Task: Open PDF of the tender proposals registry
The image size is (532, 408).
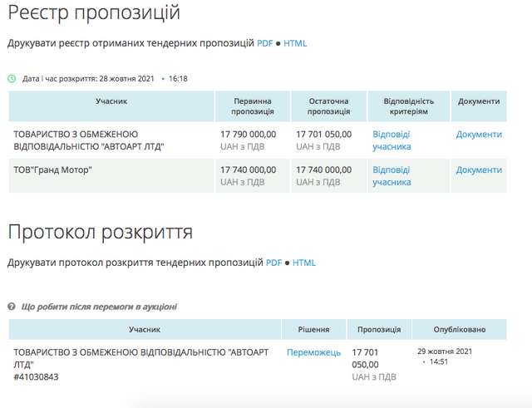Action: point(264,42)
